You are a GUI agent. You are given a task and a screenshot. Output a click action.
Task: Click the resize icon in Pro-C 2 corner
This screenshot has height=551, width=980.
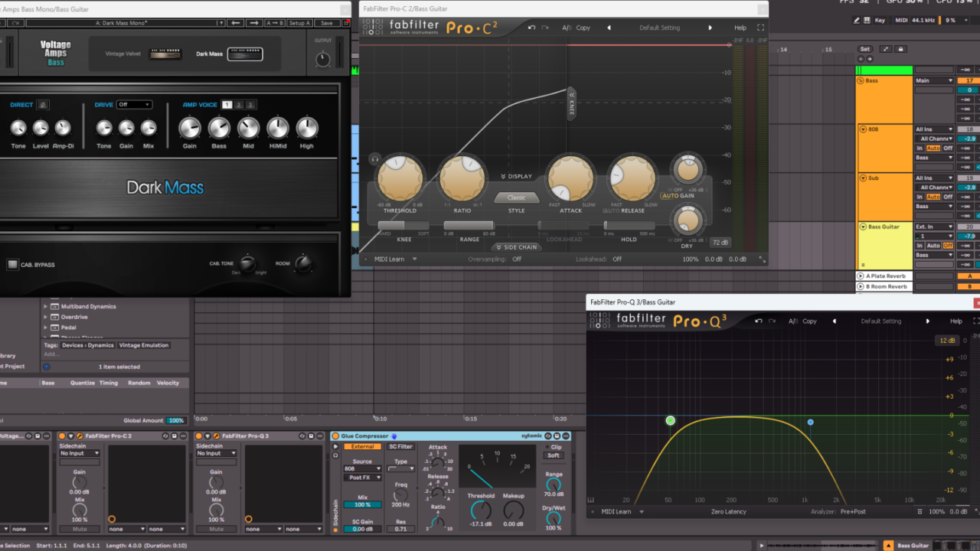762,259
